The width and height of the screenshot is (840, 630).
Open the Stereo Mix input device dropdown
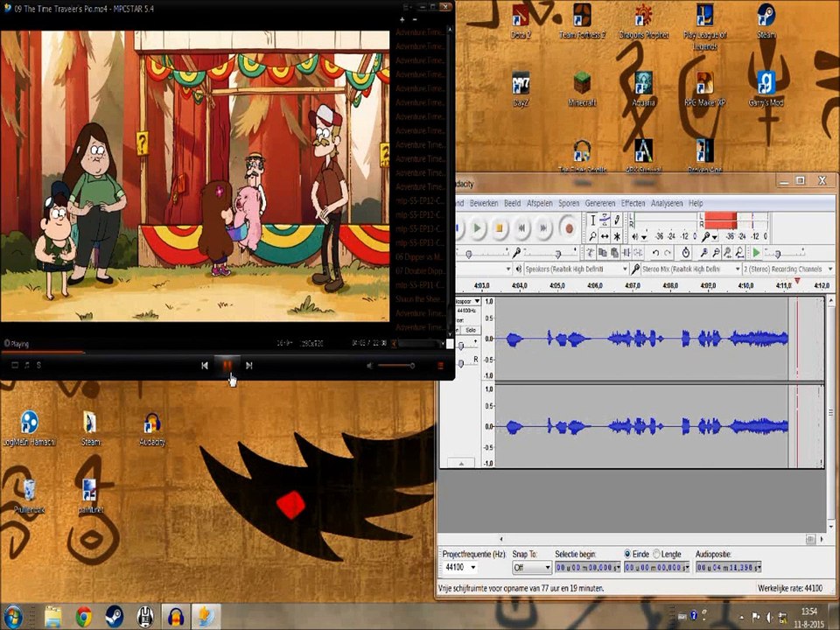[690, 269]
